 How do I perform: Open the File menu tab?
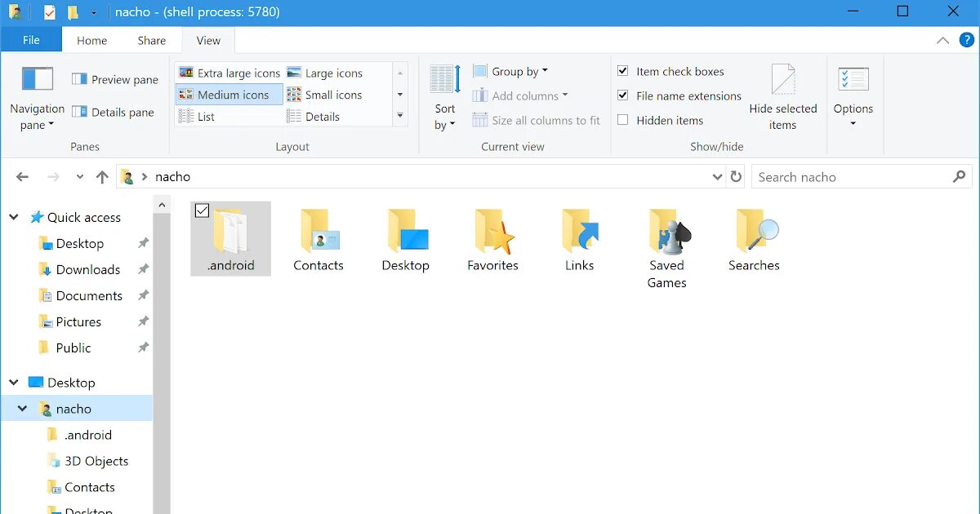31,40
